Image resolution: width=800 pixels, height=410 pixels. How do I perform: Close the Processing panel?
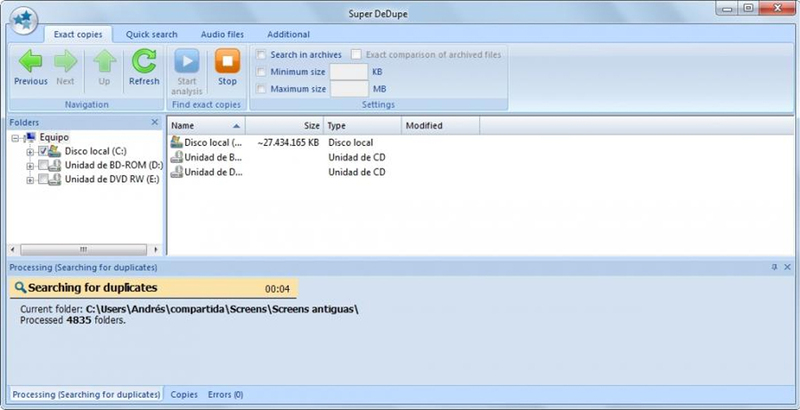tap(787, 267)
